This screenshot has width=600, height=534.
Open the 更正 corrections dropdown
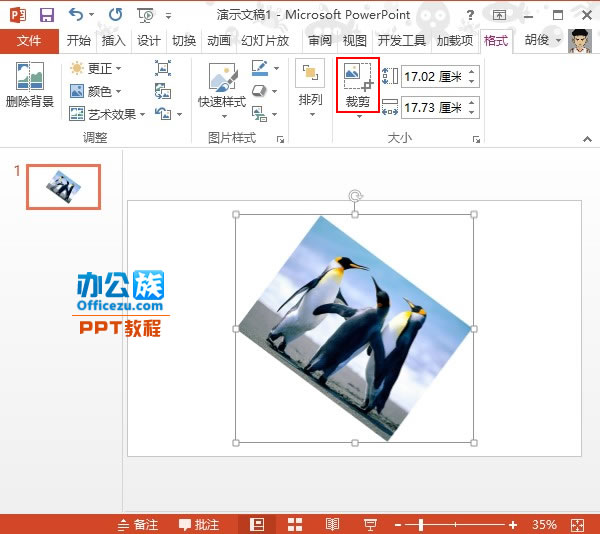click(96, 68)
